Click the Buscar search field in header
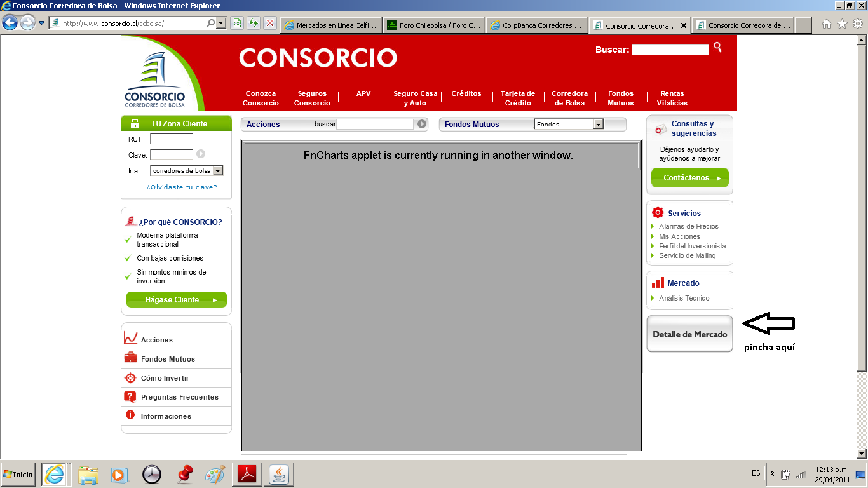Screen dimensions: 868x488 670,50
